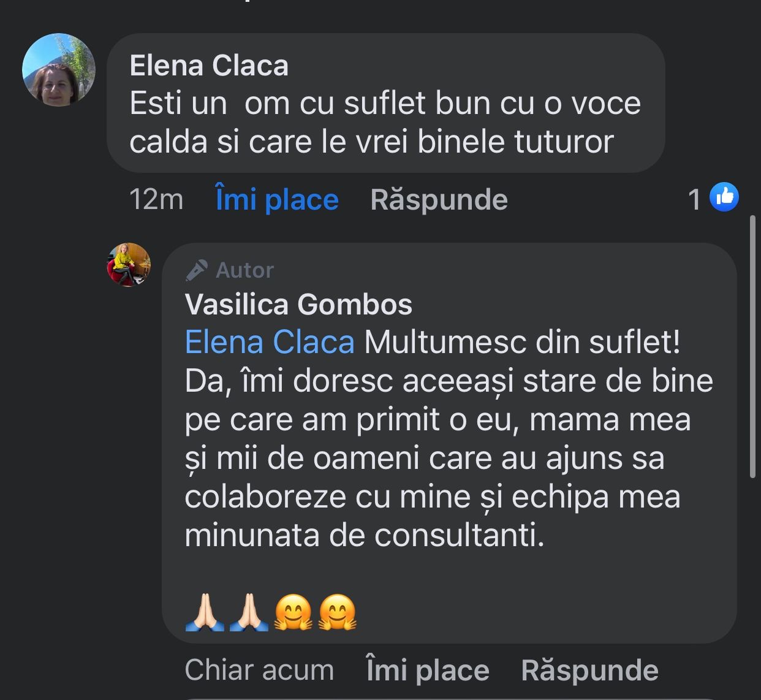
Task: Open Elena Claca's profile picture
Action: [59, 70]
